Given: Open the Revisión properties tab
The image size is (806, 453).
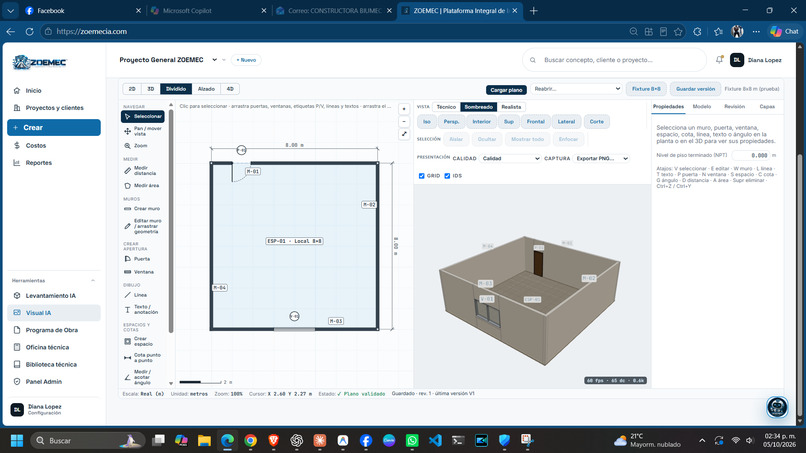Looking at the screenshot, I should tap(735, 106).
